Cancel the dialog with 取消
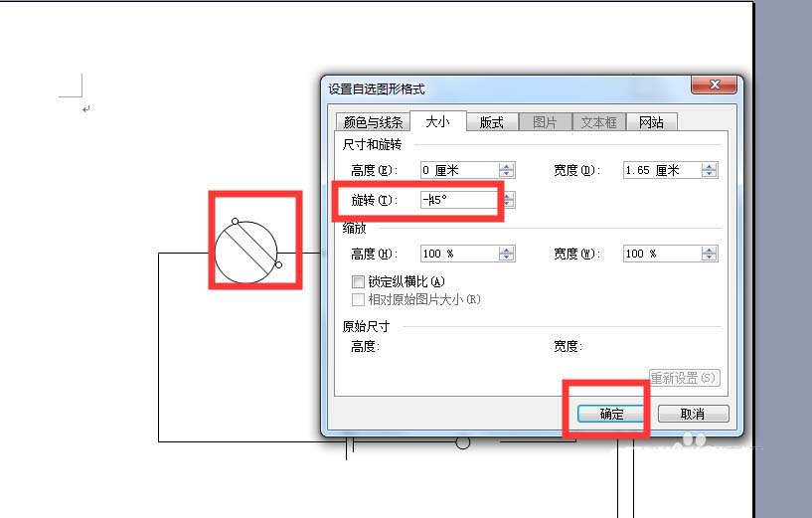Screen dimensions: 812x518 pos(693,414)
